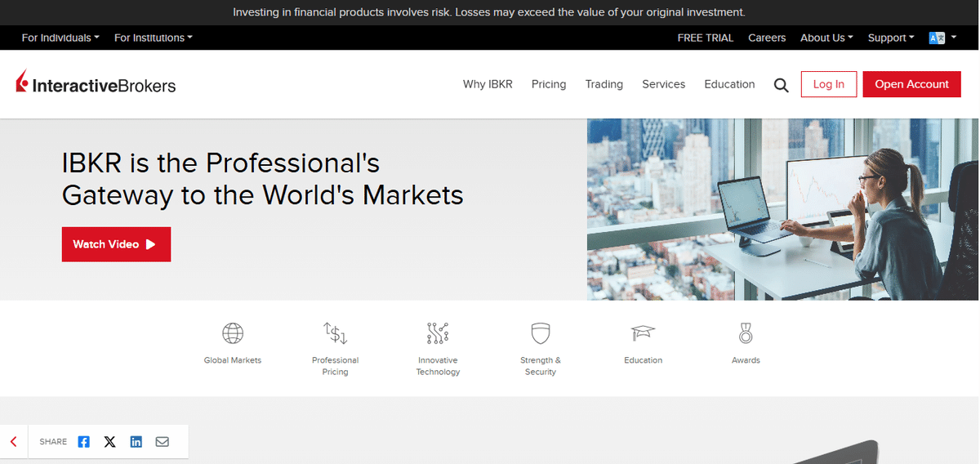
Task: Select the Awards medal icon
Action: (746, 333)
